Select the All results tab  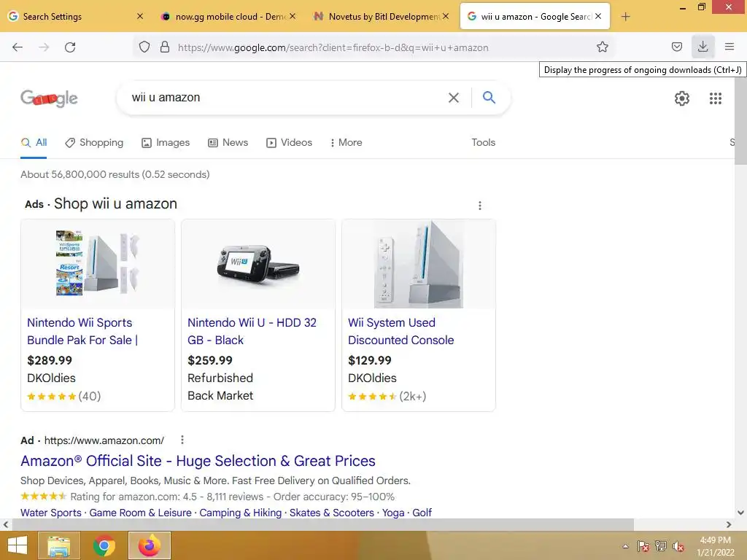(34, 142)
